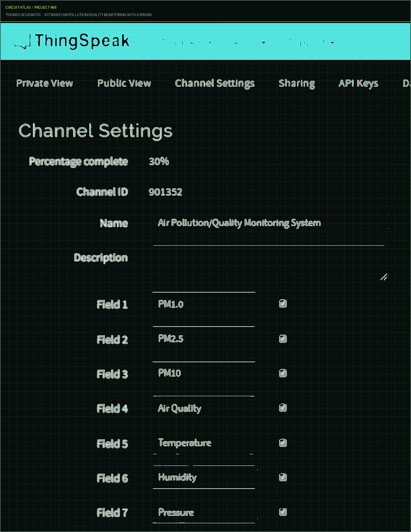The image size is (411, 532).
Task: Open the Public View tab
Action: [124, 83]
